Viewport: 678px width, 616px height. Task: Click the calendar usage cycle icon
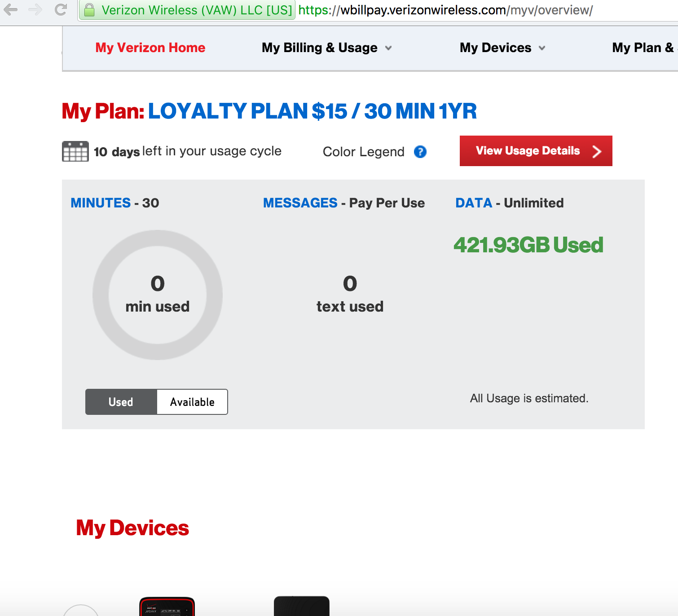[x=75, y=151]
